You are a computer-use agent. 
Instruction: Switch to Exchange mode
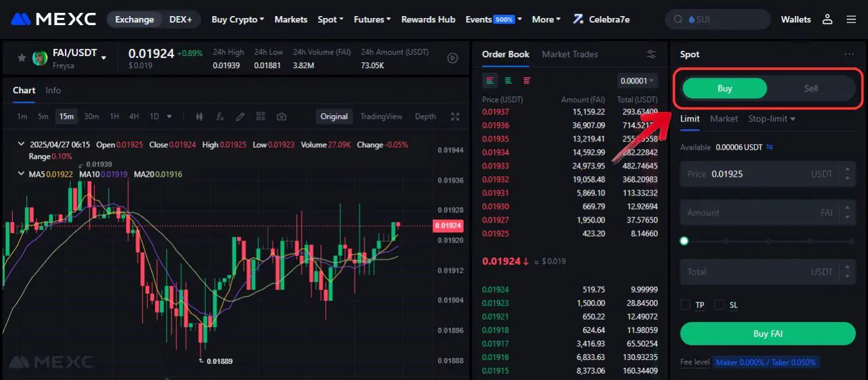[x=134, y=19]
